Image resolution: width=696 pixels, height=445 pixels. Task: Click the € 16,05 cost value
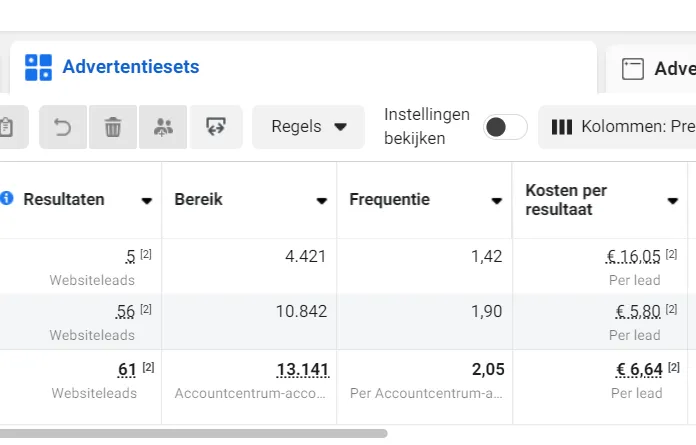click(x=633, y=256)
